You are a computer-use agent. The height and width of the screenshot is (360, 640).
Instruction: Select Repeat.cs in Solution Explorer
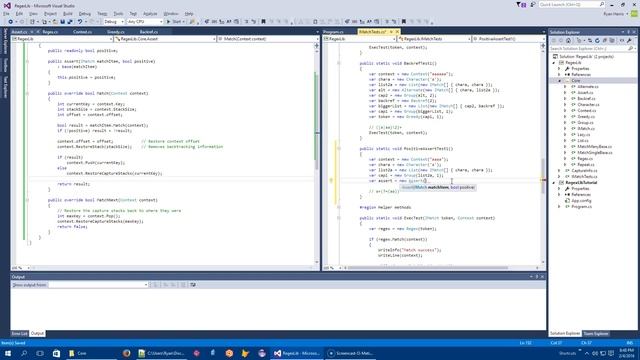586,164
